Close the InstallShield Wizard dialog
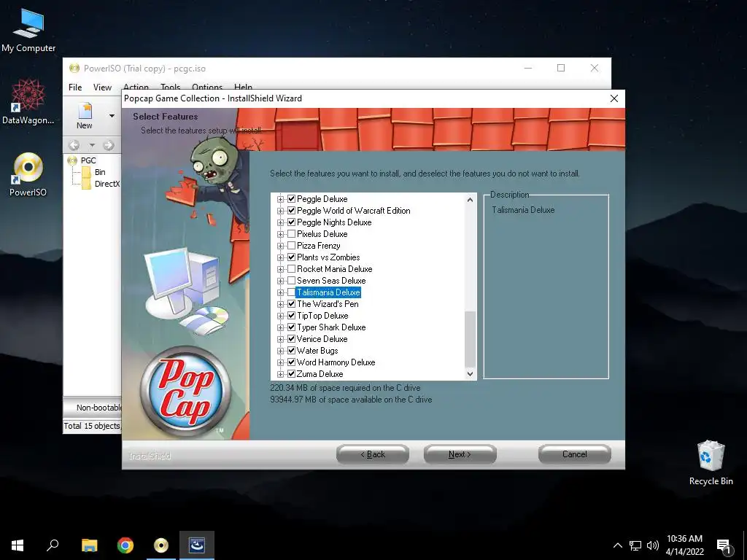This screenshot has width=747, height=560. pos(614,98)
